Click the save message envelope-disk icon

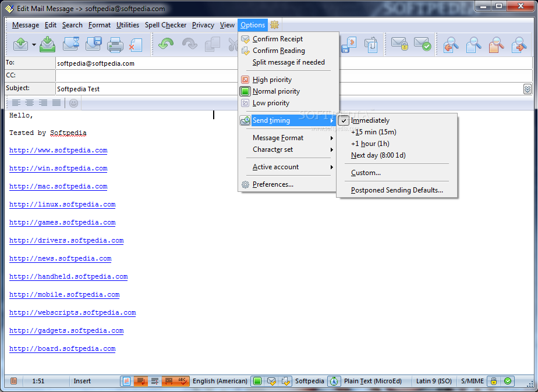pos(93,44)
